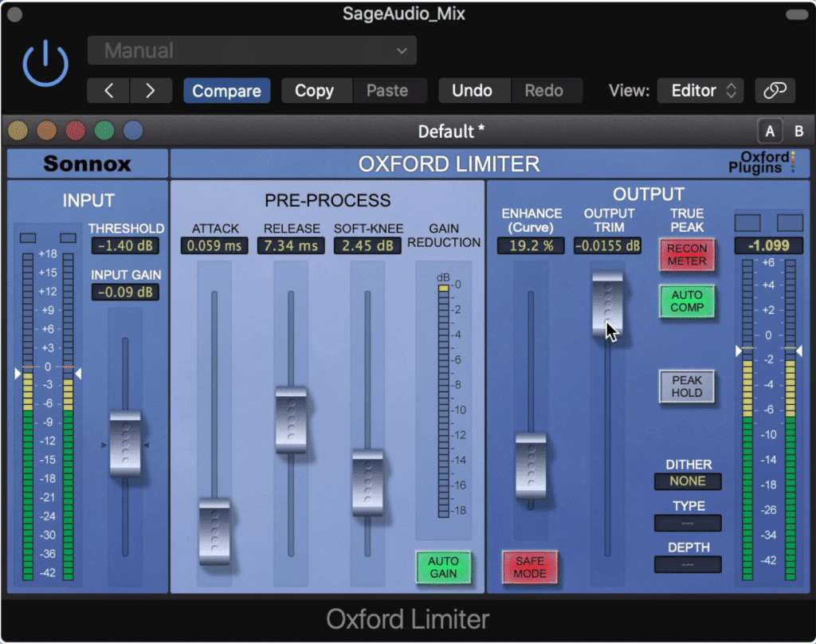Click the GAIN REDUCTION label
The width and height of the screenshot is (816, 644).
[x=444, y=235]
